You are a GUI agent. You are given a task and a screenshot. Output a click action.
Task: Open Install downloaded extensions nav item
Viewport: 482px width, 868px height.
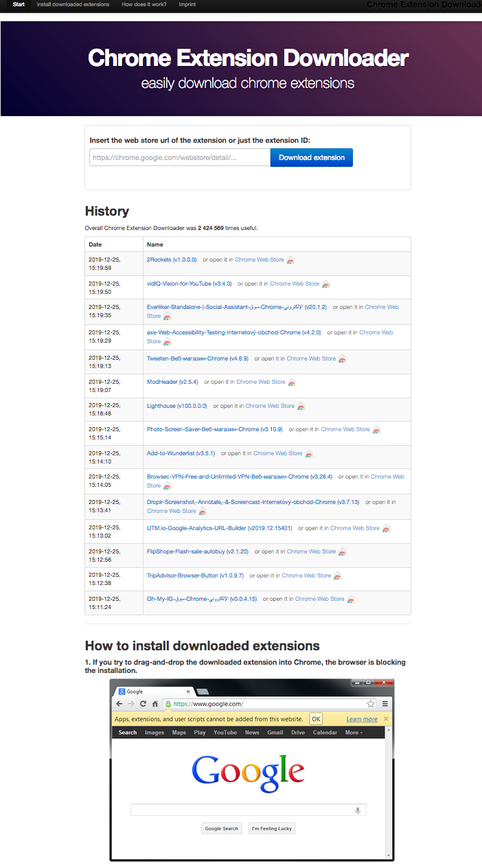tap(73, 5)
